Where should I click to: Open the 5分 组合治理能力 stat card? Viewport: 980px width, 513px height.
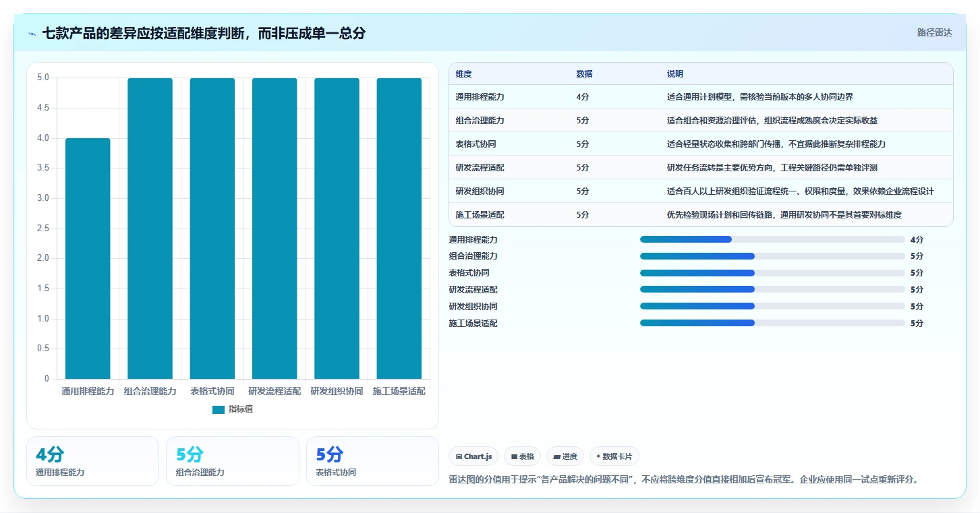233,461
